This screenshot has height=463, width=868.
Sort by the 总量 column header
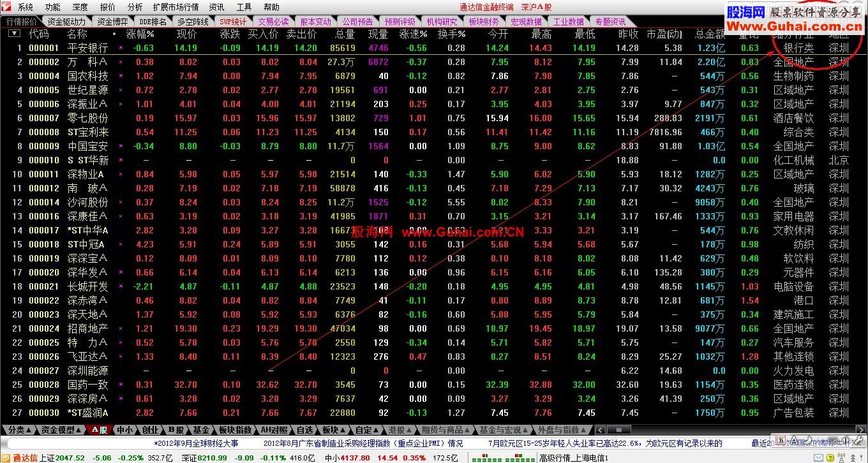click(345, 34)
